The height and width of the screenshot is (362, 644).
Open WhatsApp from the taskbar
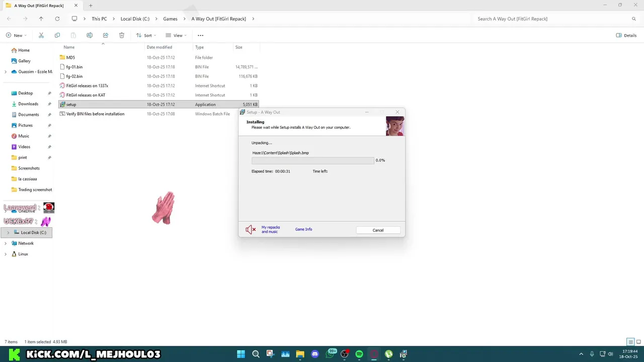330,354
